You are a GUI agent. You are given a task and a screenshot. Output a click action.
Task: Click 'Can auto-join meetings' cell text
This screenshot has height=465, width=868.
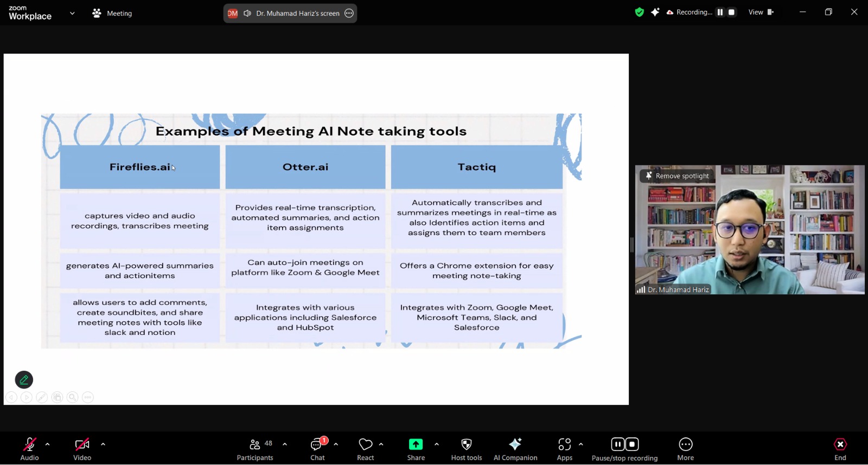(x=305, y=268)
